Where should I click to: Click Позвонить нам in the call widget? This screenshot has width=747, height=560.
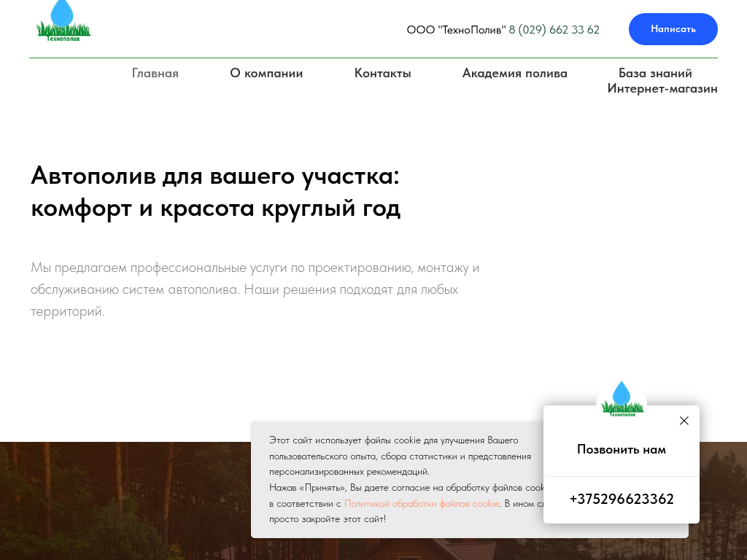[x=621, y=449]
